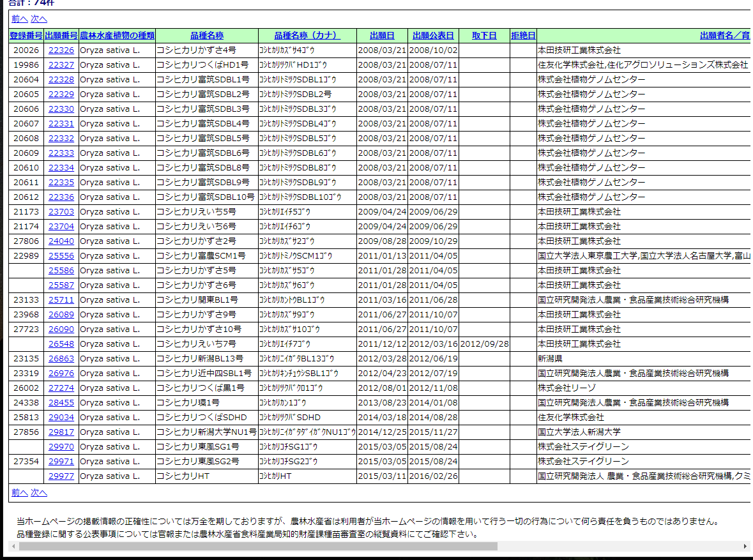Open application number 29817
This screenshot has height=560, width=753.
pos(61,432)
